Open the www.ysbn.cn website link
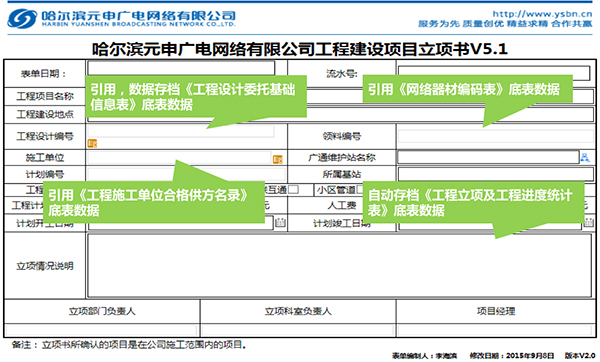600x362 pixels. 542,14
